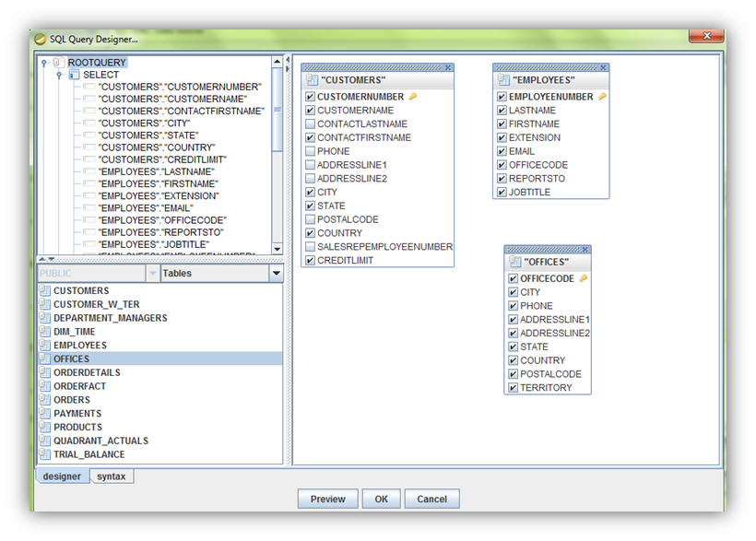Image resolution: width=756 pixels, height=541 pixels.
Task: Collapse the SELECT tree node
Action: click(x=59, y=76)
